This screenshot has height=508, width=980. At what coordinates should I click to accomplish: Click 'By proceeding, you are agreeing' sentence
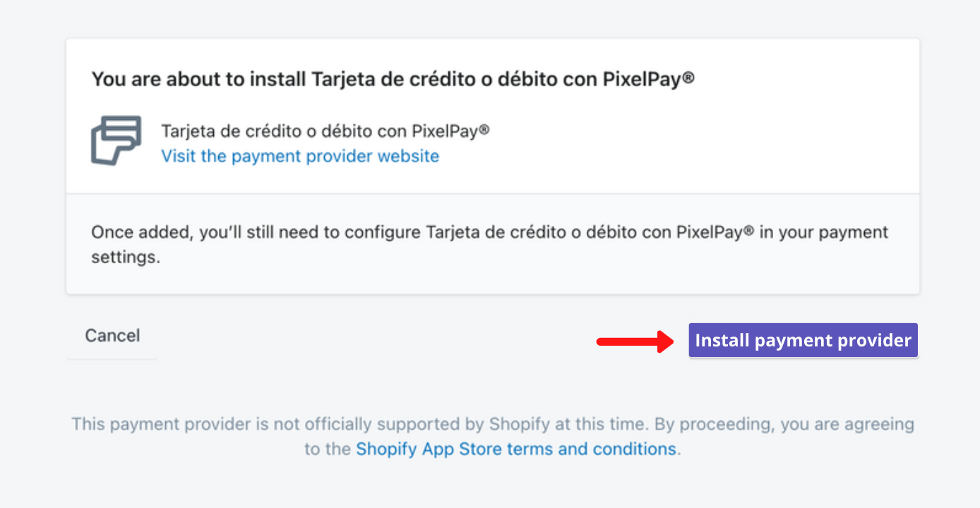784,425
